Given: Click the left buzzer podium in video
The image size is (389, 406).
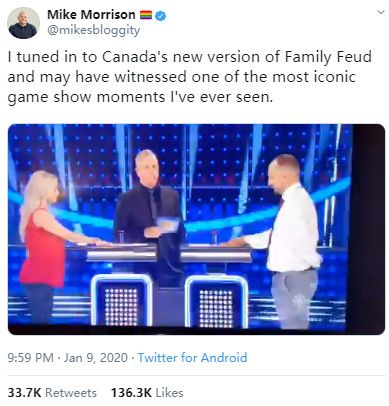Looking at the screenshot, I should (121, 300).
